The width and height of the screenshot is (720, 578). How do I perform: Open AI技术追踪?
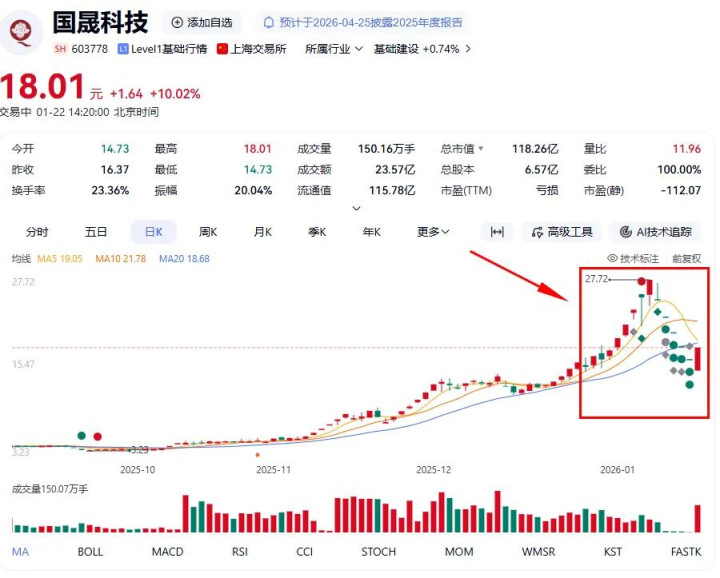point(655,232)
